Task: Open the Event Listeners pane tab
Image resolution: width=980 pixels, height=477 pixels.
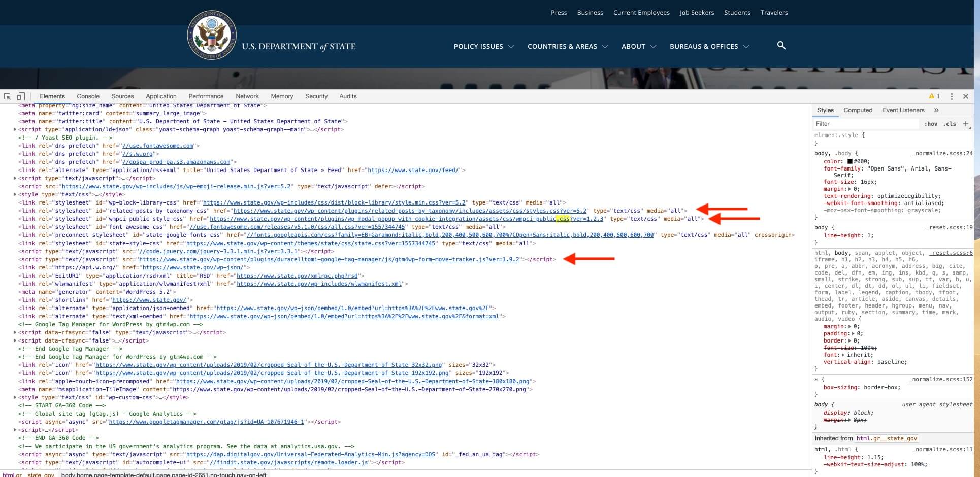Action: pyautogui.click(x=903, y=110)
